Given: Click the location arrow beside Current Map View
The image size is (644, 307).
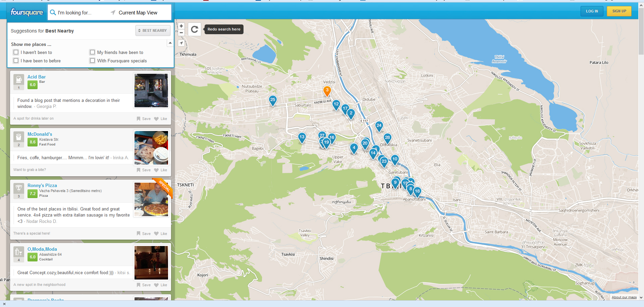Looking at the screenshot, I should (x=113, y=12).
